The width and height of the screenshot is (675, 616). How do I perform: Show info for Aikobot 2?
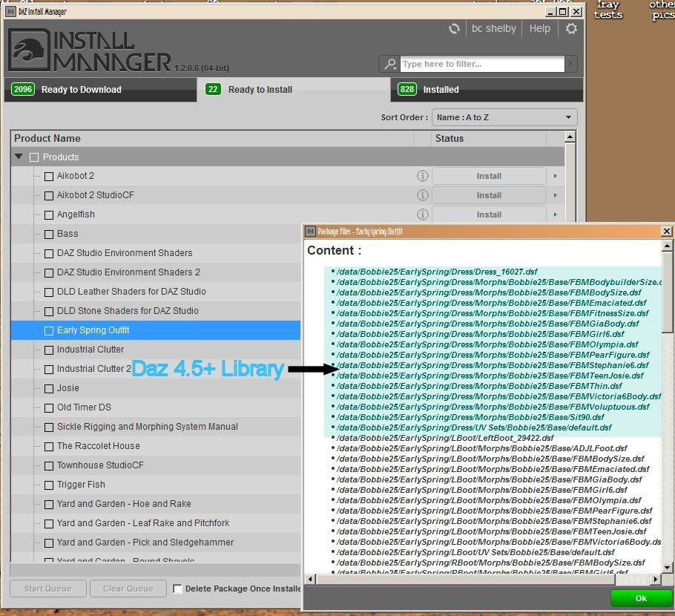click(422, 176)
